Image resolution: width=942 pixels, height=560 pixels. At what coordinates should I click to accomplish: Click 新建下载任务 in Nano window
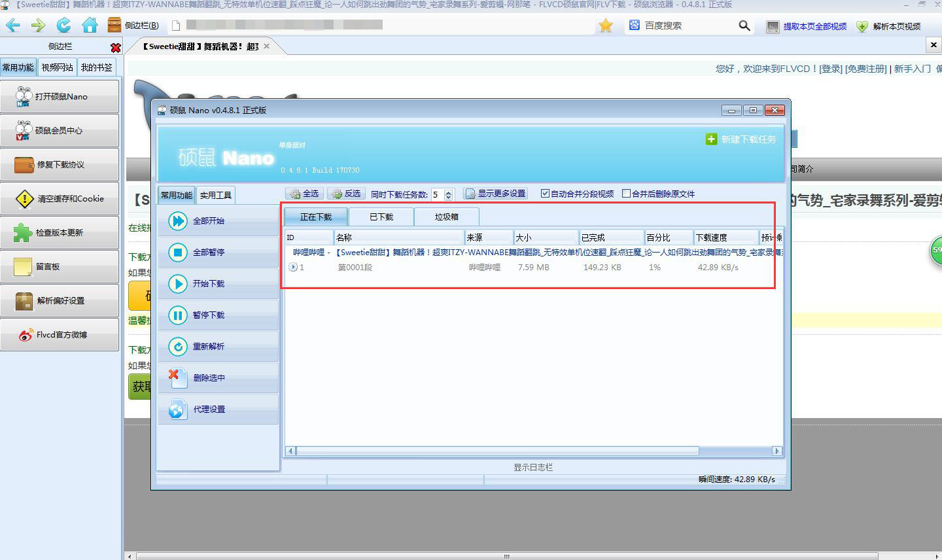pos(741,139)
